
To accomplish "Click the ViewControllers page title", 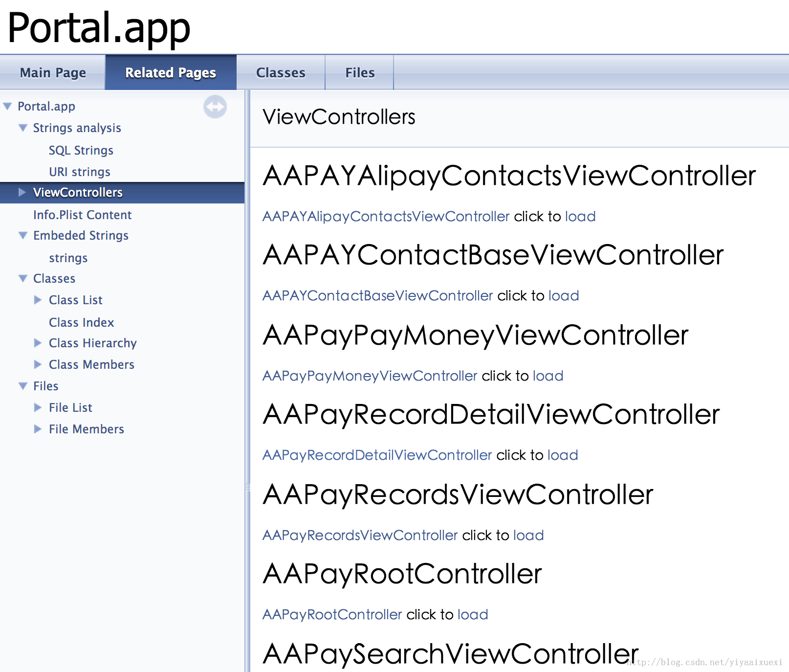I will click(x=339, y=117).
